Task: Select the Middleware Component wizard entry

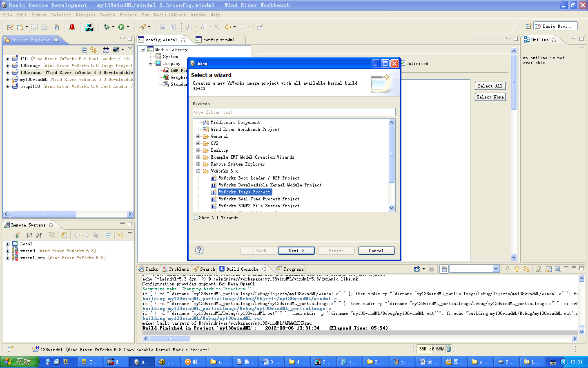Action: (x=235, y=123)
